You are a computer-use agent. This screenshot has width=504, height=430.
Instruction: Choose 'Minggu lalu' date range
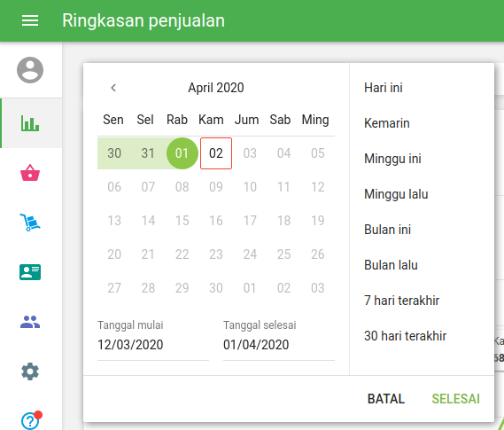[x=396, y=194]
